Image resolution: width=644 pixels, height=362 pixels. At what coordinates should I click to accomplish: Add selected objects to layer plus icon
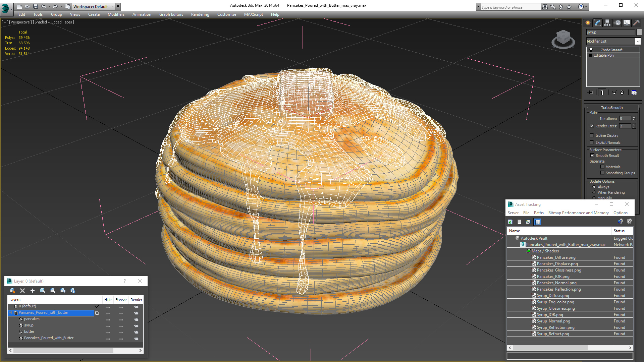pyautogui.click(x=33, y=291)
